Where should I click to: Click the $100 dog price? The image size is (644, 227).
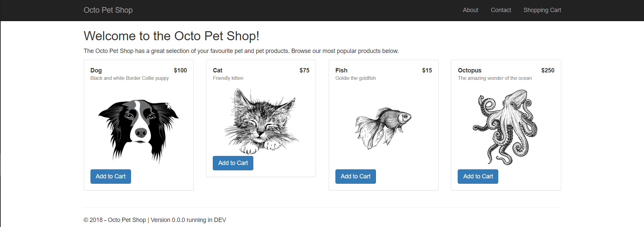click(180, 70)
